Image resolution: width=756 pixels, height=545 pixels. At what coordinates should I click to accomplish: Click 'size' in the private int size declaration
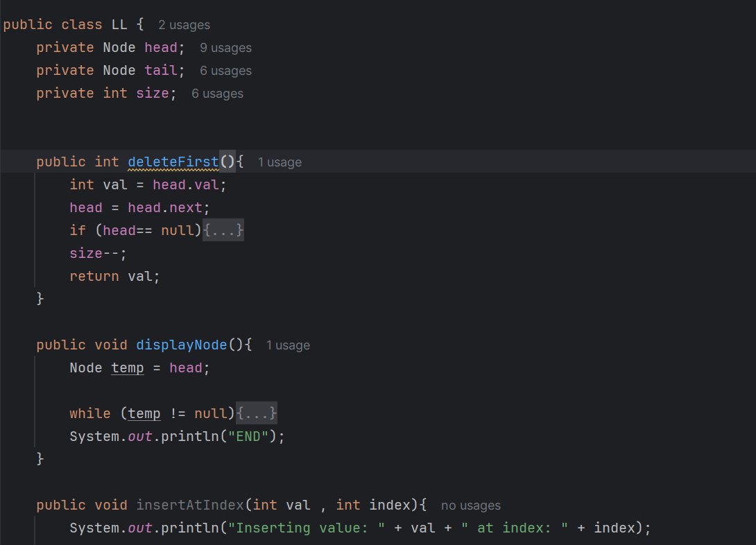click(x=153, y=94)
